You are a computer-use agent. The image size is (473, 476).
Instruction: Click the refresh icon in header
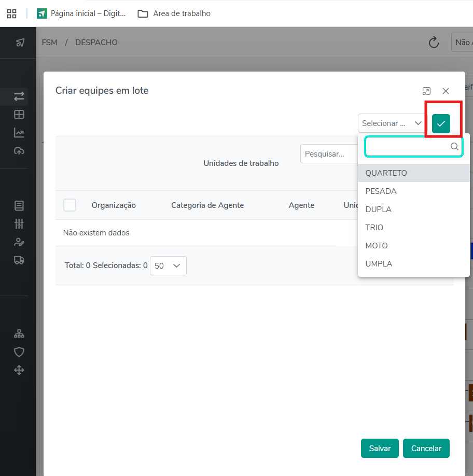click(434, 43)
